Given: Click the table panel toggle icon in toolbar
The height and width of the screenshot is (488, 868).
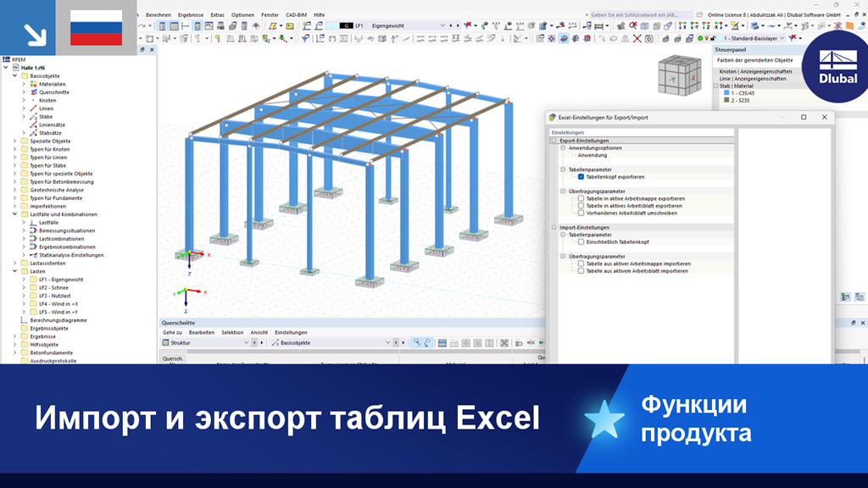Looking at the screenshot, I should tap(175, 26).
